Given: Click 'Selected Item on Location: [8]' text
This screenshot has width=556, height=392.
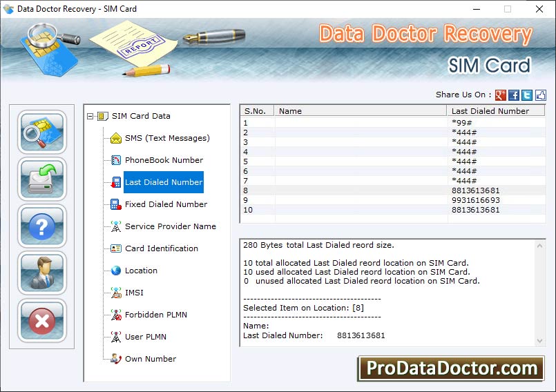Looking at the screenshot, I should (x=303, y=308).
